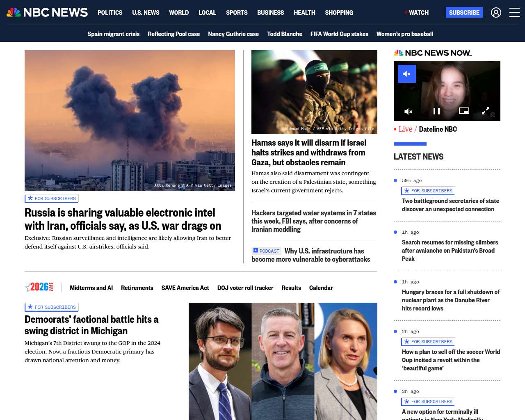Open the Politics section
The width and height of the screenshot is (525, 420).
tap(110, 13)
